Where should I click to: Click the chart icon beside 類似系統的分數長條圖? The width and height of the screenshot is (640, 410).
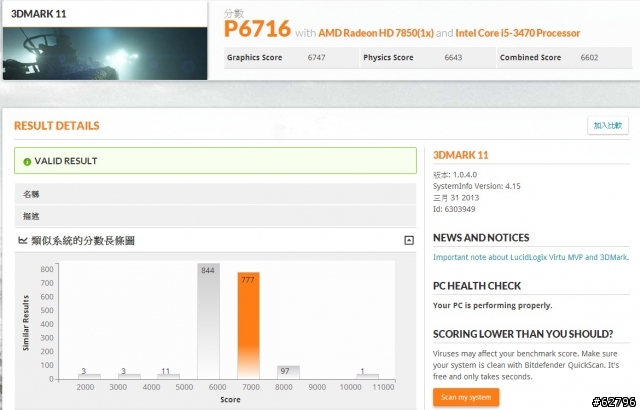coord(23,240)
